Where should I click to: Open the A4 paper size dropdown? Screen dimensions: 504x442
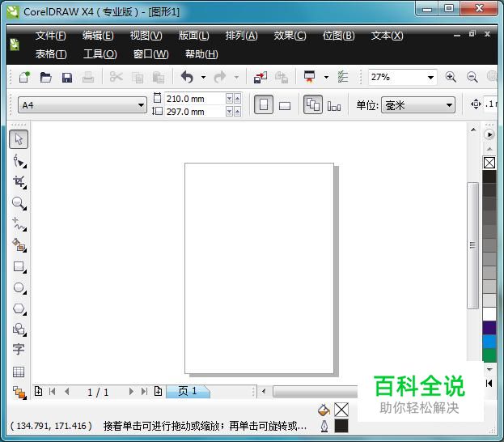(135, 105)
